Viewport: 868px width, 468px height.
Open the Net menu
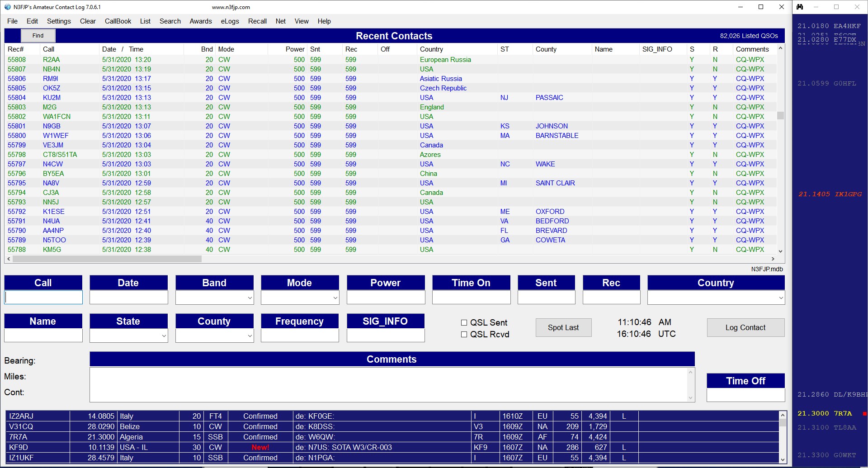tap(281, 21)
